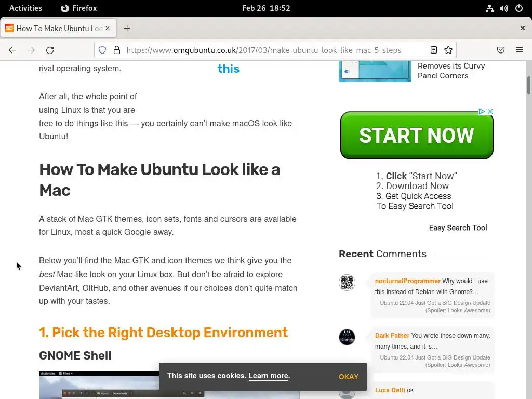The height and width of the screenshot is (399, 532).
Task: Open the blue 'this' link
Action: coord(229,69)
